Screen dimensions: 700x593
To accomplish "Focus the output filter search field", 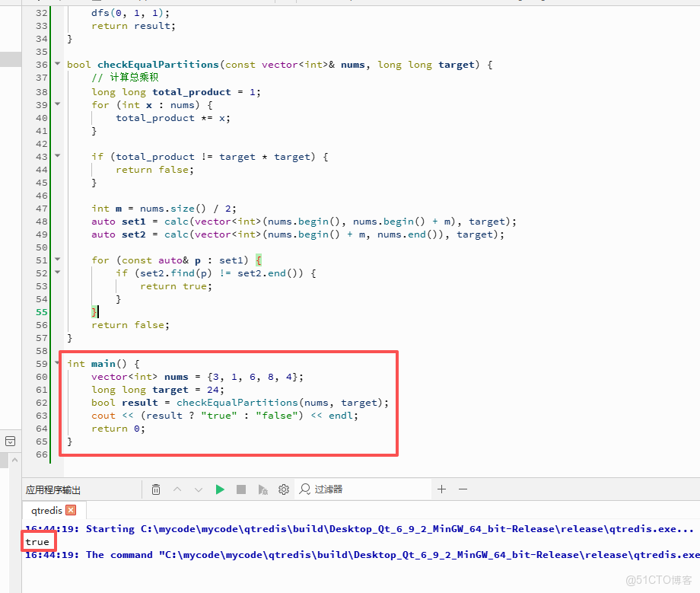I will click(364, 489).
